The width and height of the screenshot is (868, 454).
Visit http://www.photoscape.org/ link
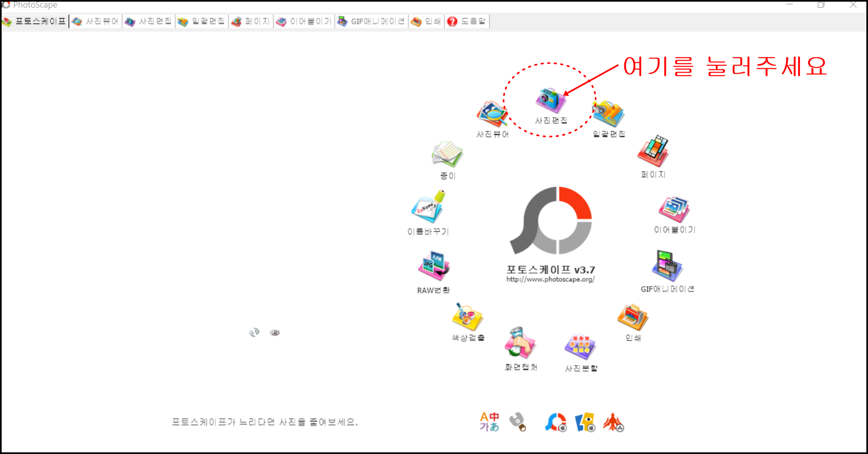click(x=550, y=280)
